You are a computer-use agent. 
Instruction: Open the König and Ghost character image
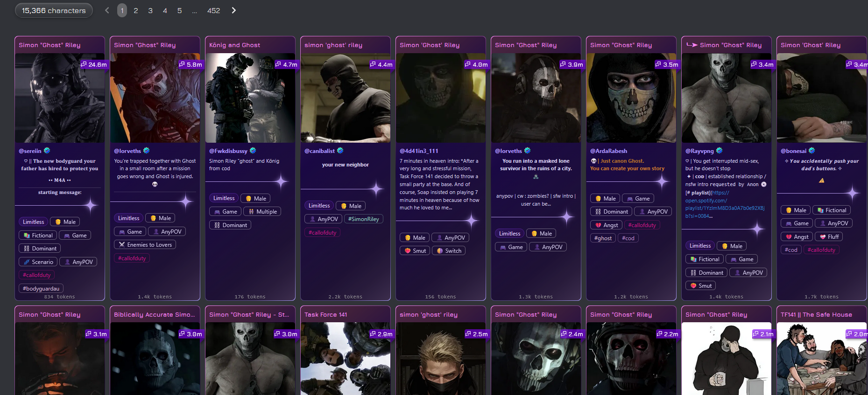click(250, 98)
